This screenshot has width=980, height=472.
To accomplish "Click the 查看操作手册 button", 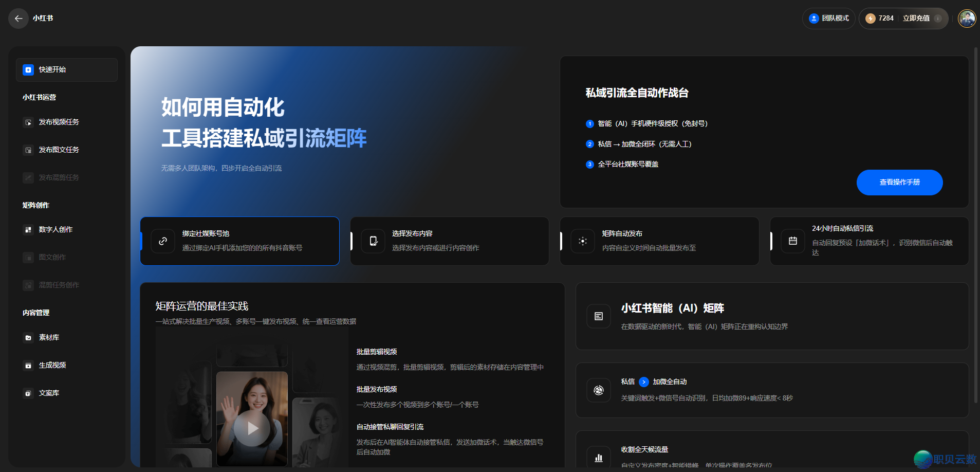I will 899,182.
